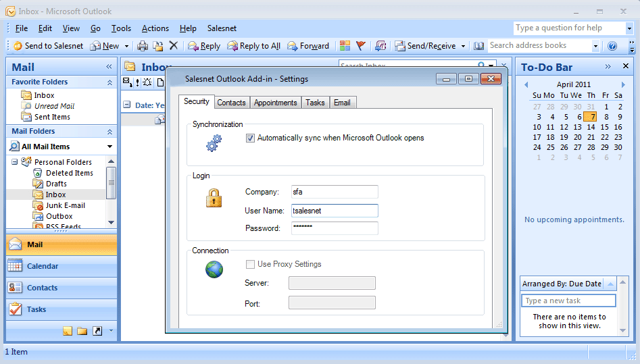
Task: Close the To-Do Bar
Action: click(x=626, y=66)
